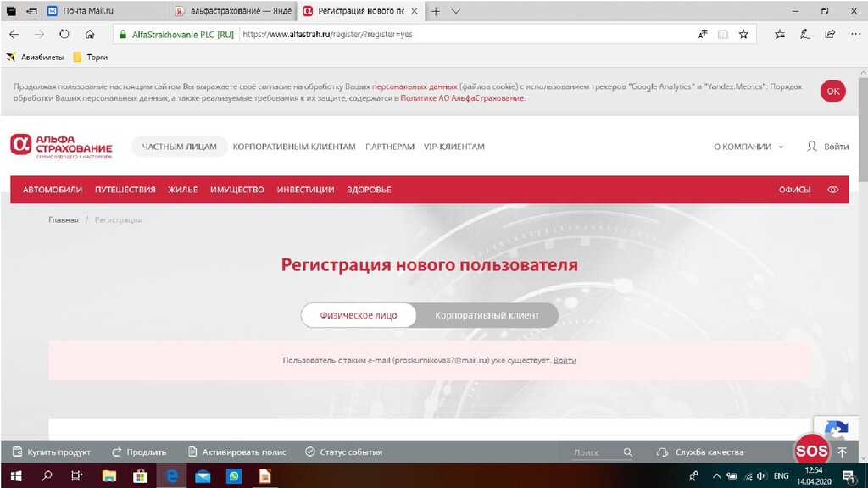This screenshot has width=868, height=488.
Task: Open the ОФИСЫ link in red bar
Action: 794,190
